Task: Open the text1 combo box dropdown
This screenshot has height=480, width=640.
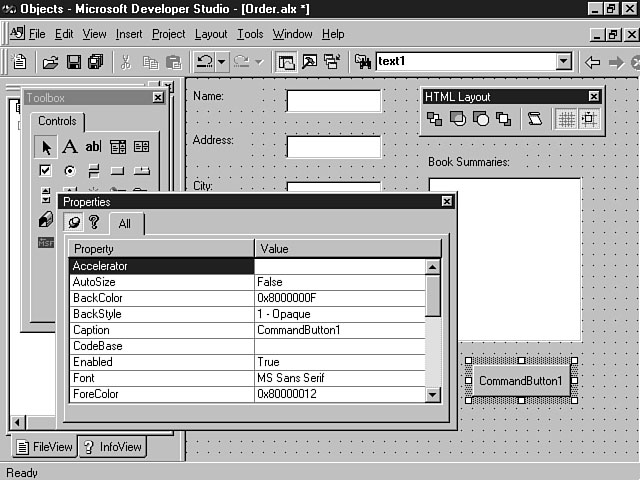Action: pyautogui.click(x=564, y=62)
